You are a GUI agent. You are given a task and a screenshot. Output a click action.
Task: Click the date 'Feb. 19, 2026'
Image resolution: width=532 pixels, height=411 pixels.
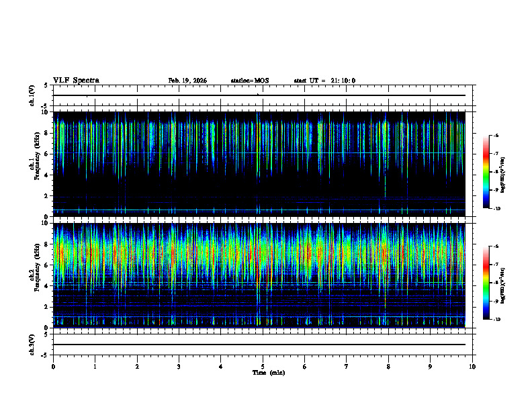187,81
